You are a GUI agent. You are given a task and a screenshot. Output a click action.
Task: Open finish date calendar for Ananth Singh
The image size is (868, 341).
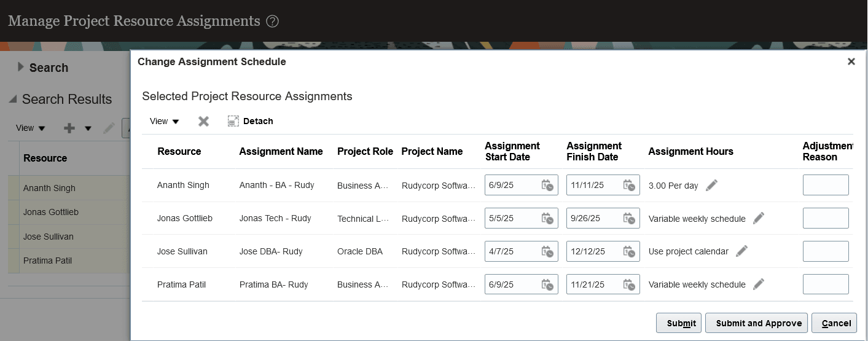coord(629,186)
